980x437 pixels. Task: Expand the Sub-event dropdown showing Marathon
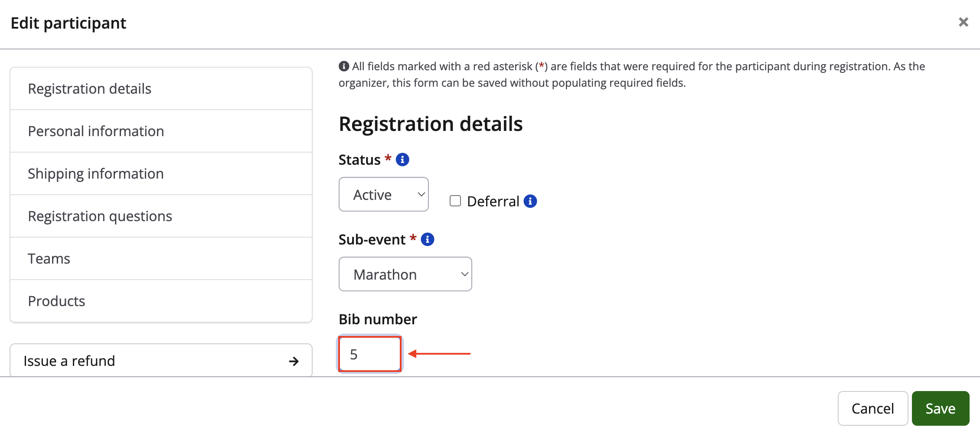click(405, 274)
